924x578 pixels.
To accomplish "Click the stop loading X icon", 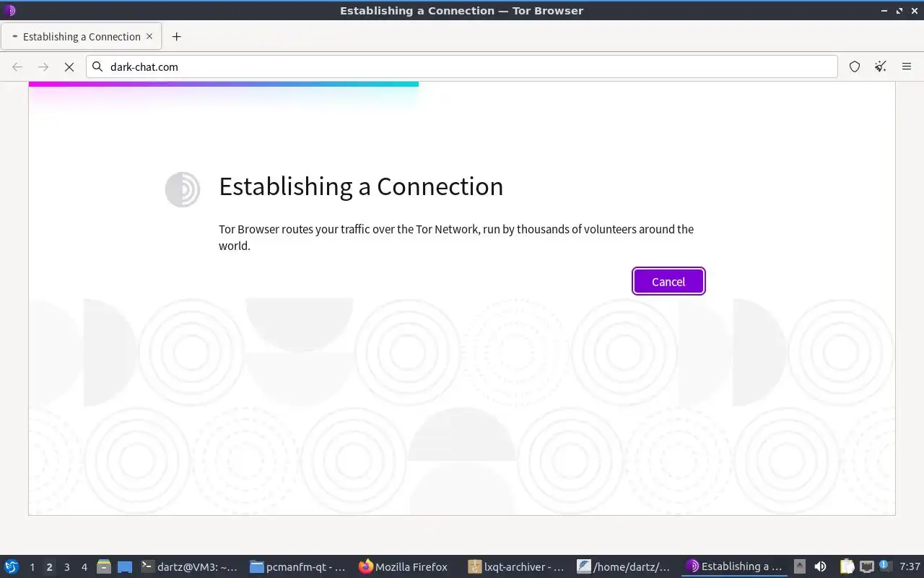I will click(69, 66).
